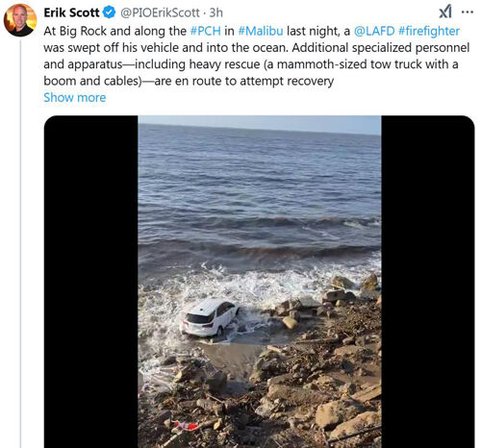The image size is (481, 448).
Task: Click the white car in the video
Action: [x=210, y=317]
